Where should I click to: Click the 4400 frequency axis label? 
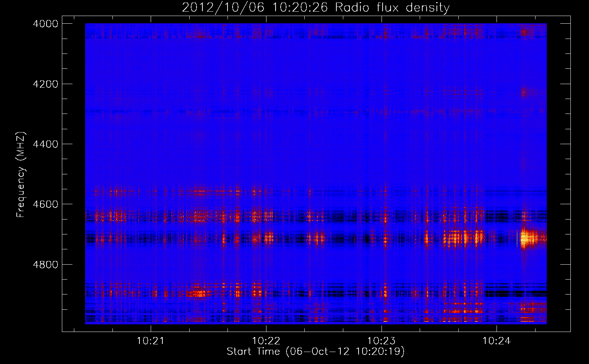point(46,144)
